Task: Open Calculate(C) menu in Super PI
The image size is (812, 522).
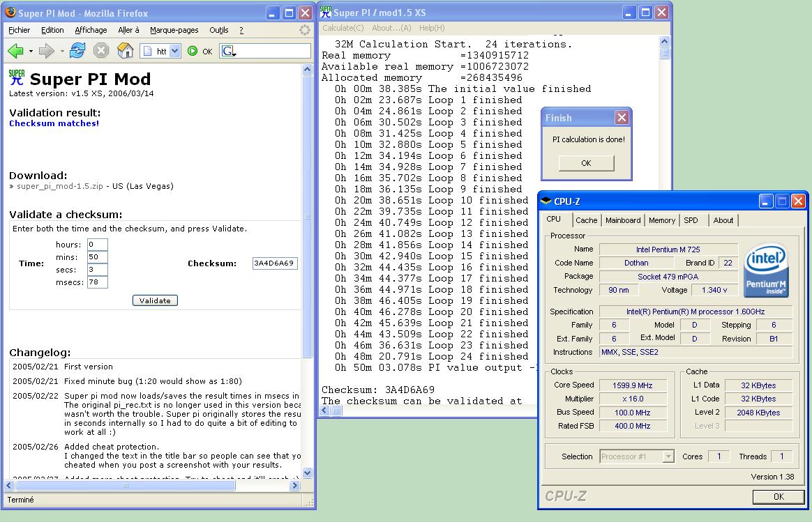Action: 343,28
